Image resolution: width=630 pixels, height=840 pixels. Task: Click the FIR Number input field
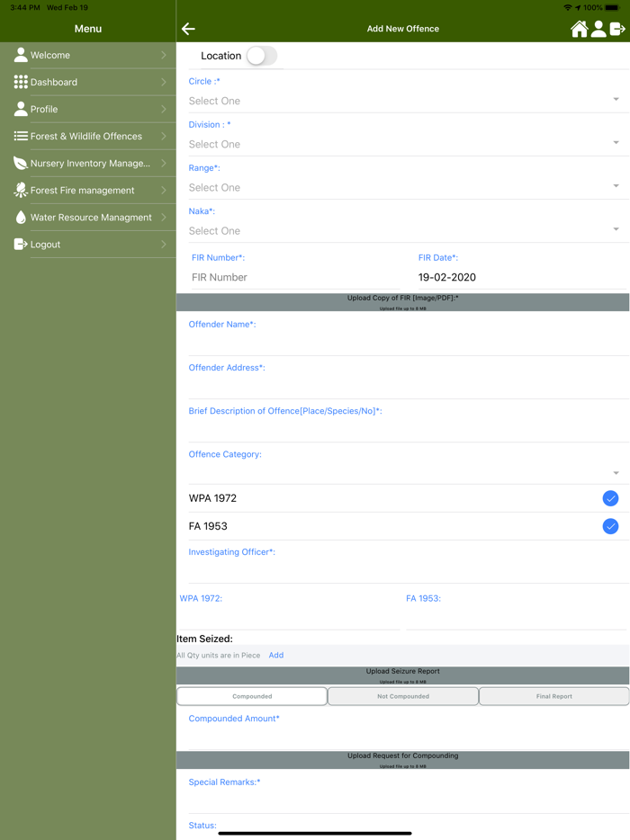click(x=295, y=278)
